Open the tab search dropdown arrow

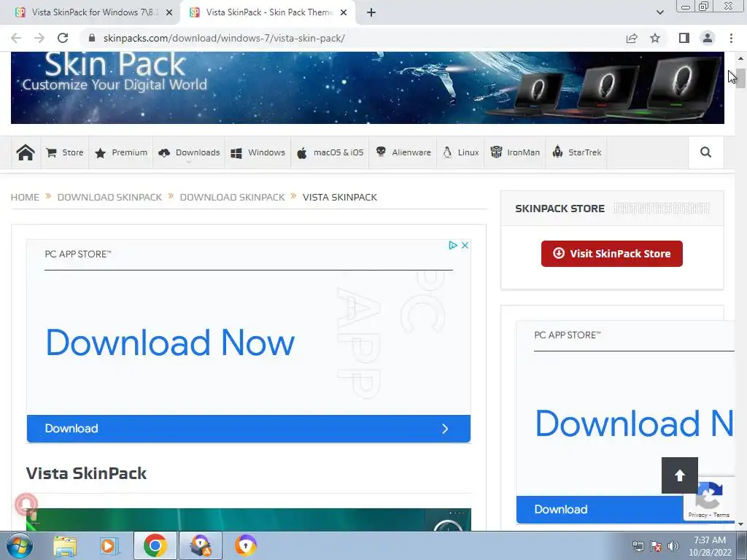point(659,12)
